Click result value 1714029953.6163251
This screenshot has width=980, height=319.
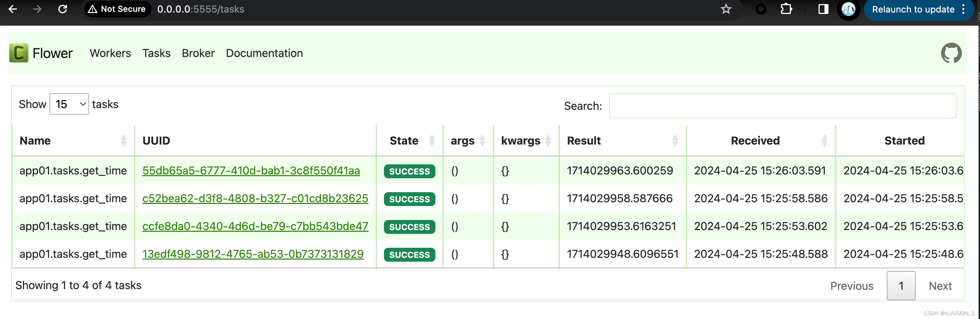[x=622, y=226]
